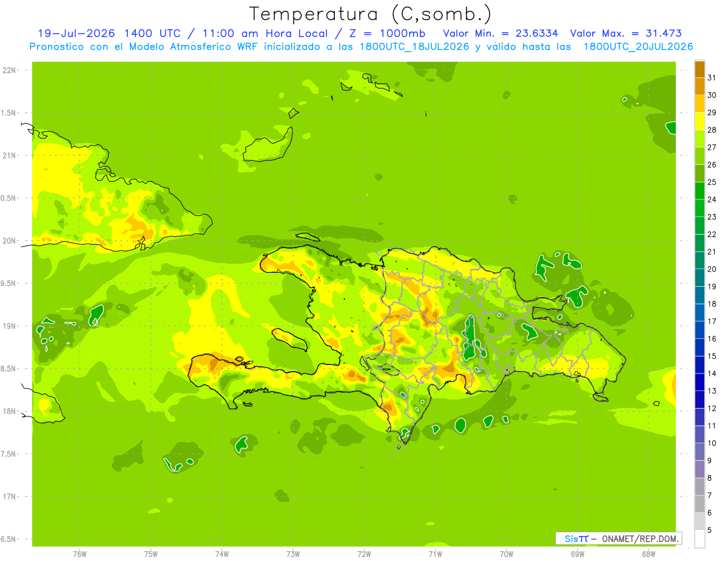Click the '68W' longitude label

649,554
